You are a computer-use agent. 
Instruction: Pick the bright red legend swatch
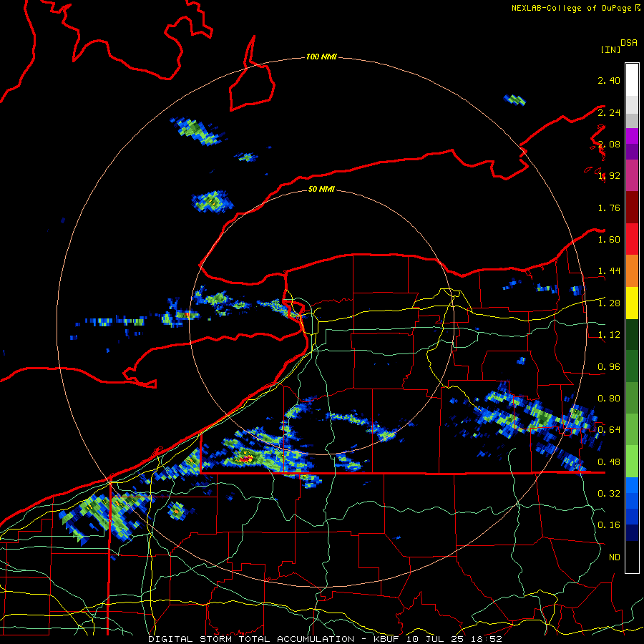[x=632, y=239]
